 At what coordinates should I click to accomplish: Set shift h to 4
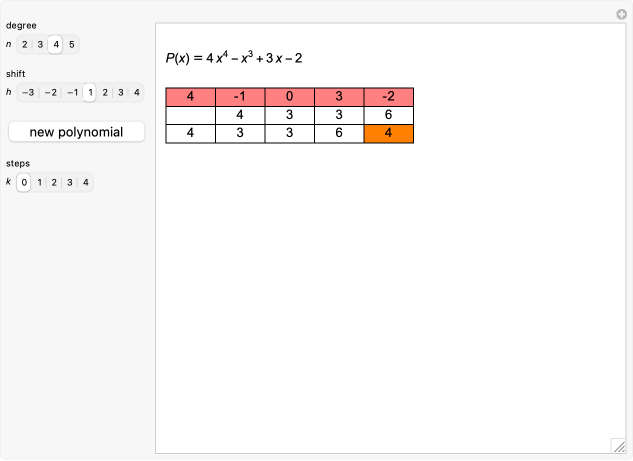coord(137,93)
